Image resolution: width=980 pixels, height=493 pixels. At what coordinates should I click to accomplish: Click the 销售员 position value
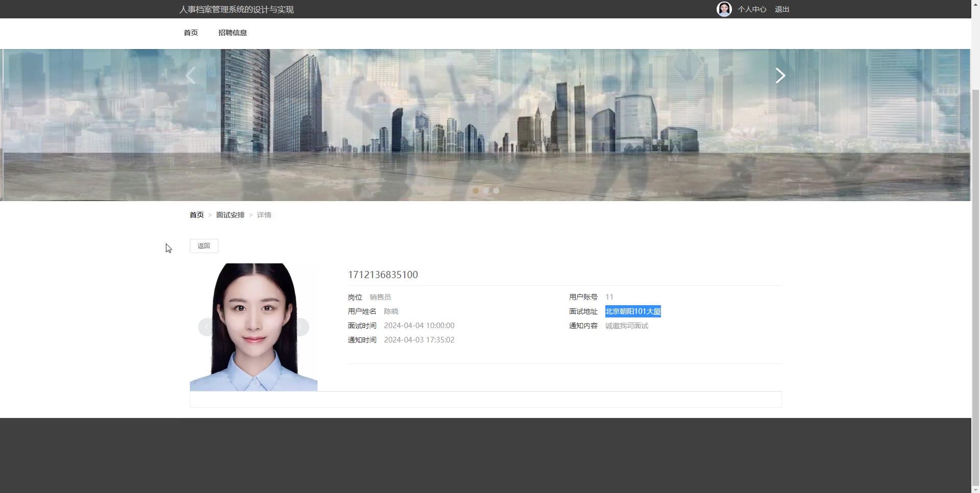click(380, 297)
